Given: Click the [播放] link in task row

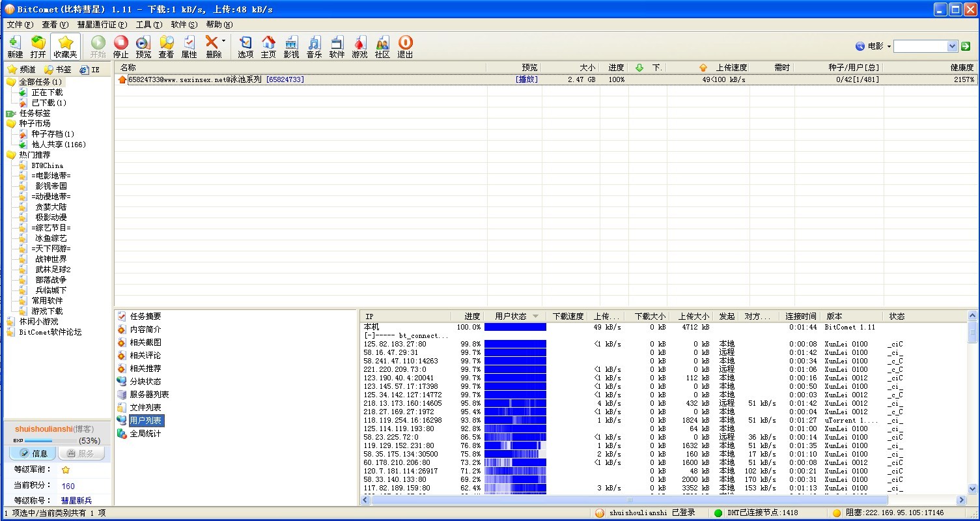Looking at the screenshot, I should [x=527, y=79].
